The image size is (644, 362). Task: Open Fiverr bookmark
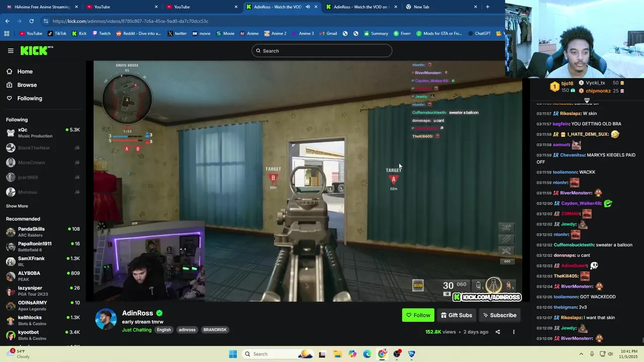coord(402,34)
